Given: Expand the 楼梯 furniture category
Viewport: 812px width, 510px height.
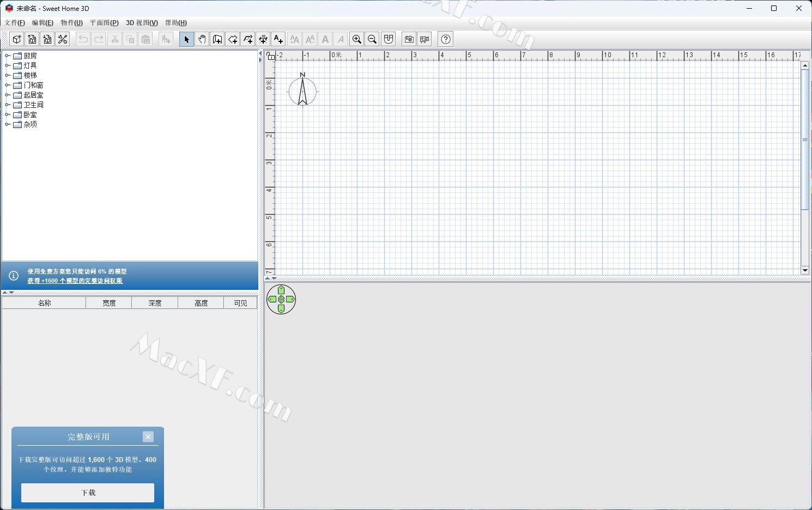Looking at the screenshot, I should [8, 75].
